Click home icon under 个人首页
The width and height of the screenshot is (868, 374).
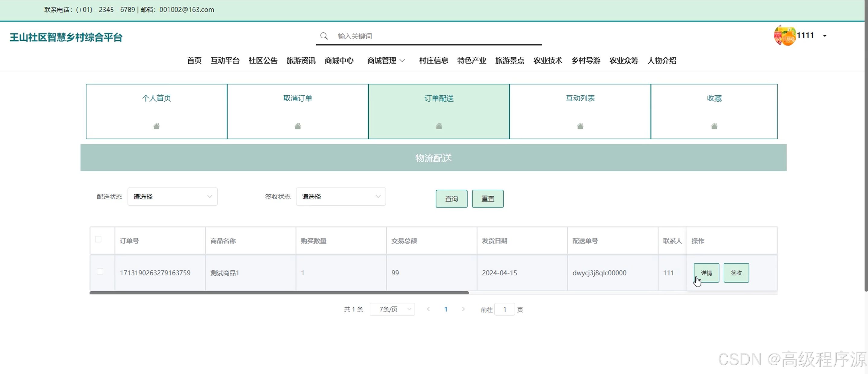pos(156,126)
